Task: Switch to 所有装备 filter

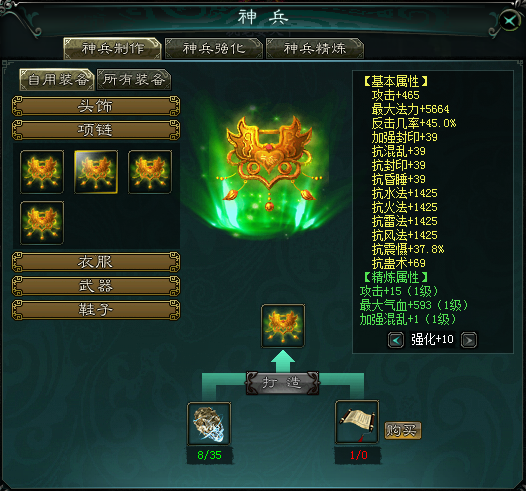Action: 134,80
